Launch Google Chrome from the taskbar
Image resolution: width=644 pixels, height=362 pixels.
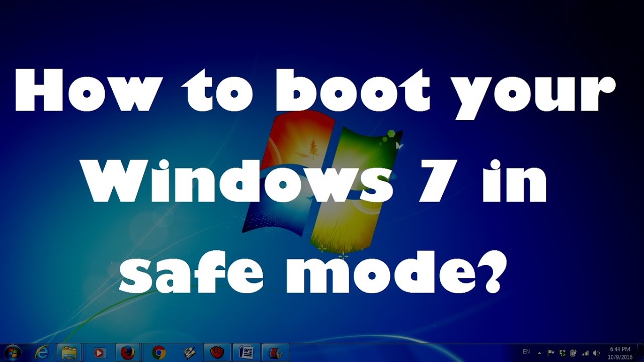159,353
